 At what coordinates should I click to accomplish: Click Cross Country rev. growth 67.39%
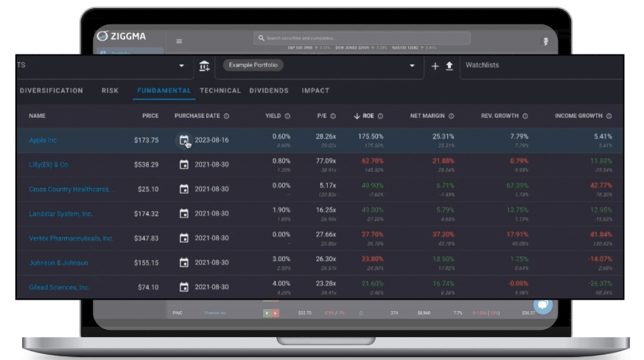pyautogui.click(x=517, y=186)
